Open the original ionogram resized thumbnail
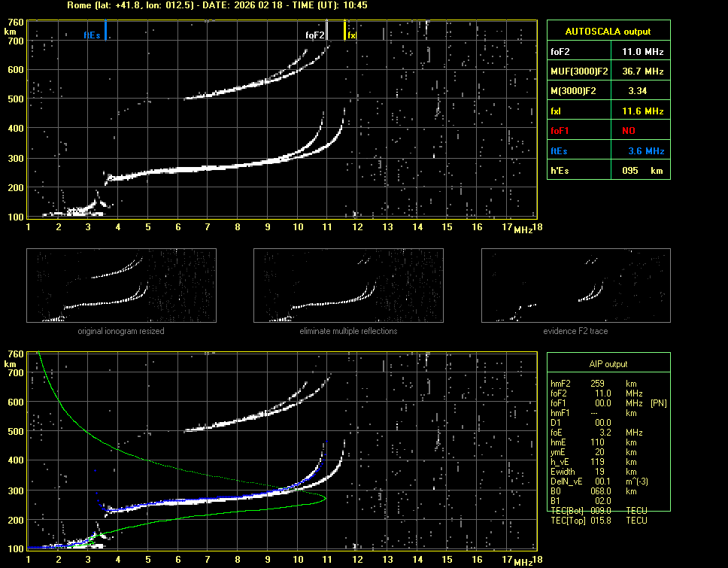The image size is (728, 568). click(x=121, y=286)
